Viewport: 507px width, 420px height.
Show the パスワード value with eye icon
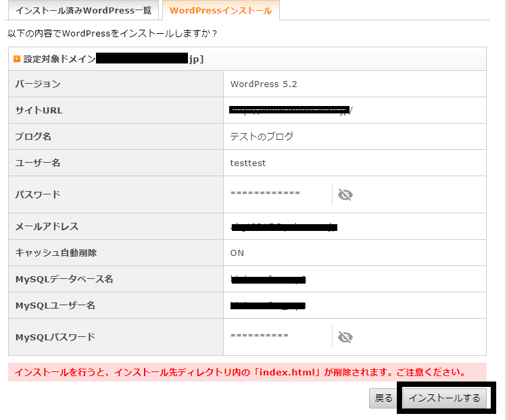345,195
